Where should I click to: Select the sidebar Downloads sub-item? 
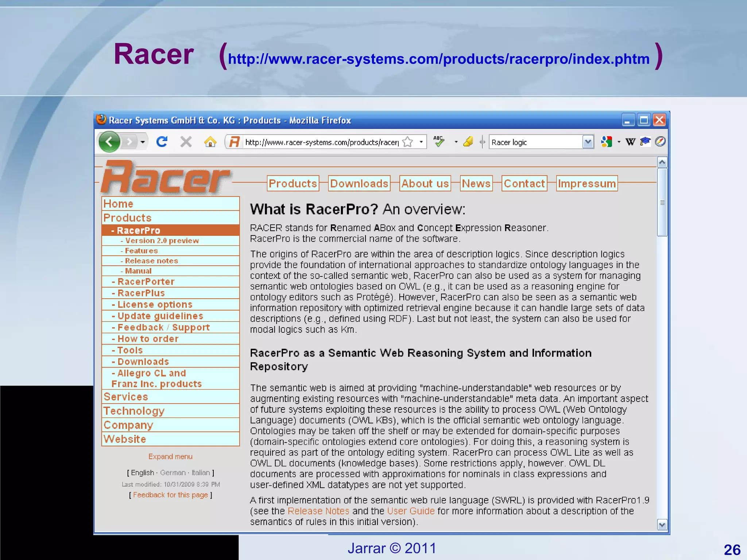(x=171, y=362)
